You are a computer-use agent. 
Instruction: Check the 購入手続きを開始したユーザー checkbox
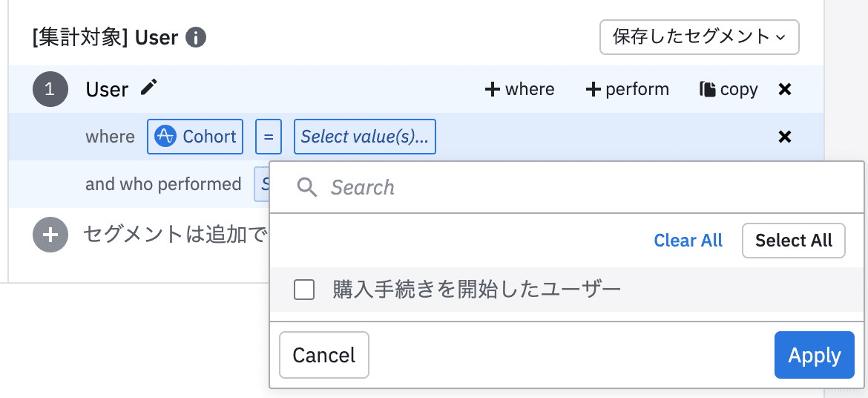tap(304, 290)
